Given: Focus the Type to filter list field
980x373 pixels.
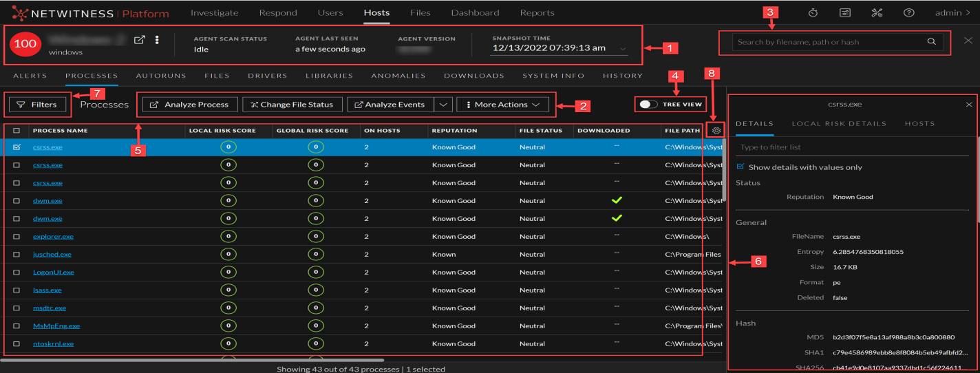Looking at the screenshot, I should 853,147.
